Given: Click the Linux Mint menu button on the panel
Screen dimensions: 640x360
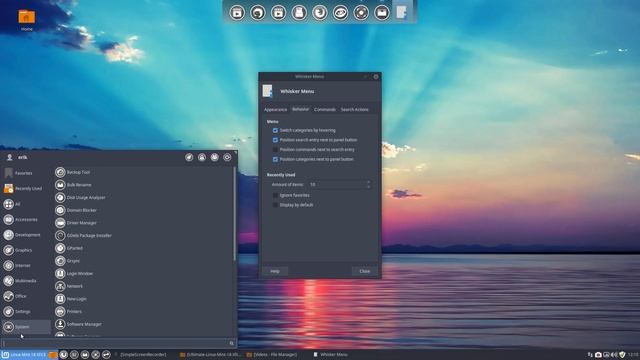Looking at the screenshot, I should [x=24, y=355].
